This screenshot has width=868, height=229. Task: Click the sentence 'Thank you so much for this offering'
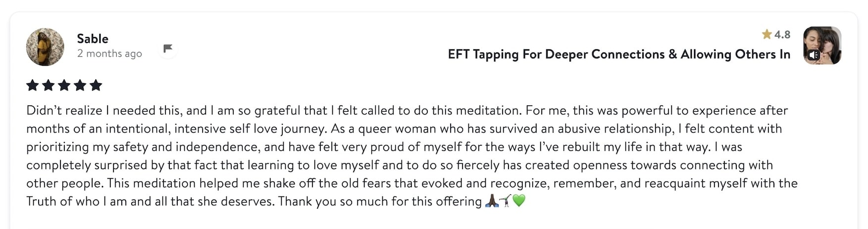[x=380, y=201]
